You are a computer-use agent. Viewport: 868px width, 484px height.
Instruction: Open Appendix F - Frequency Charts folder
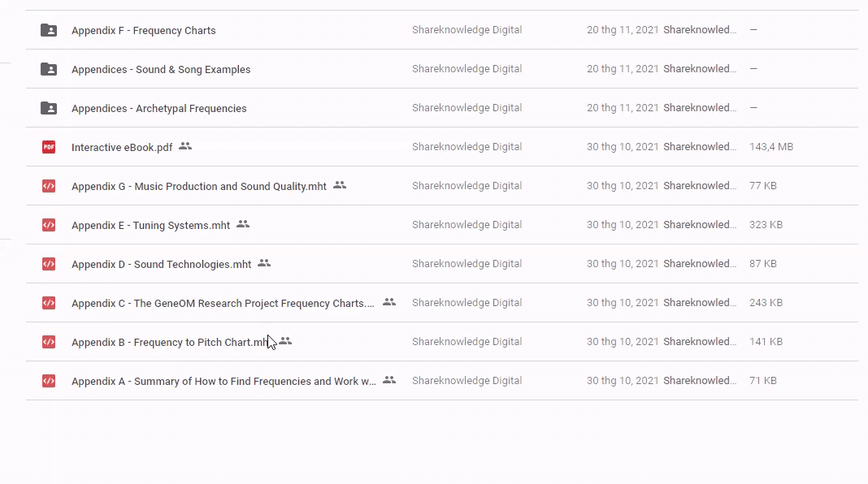click(x=144, y=31)
